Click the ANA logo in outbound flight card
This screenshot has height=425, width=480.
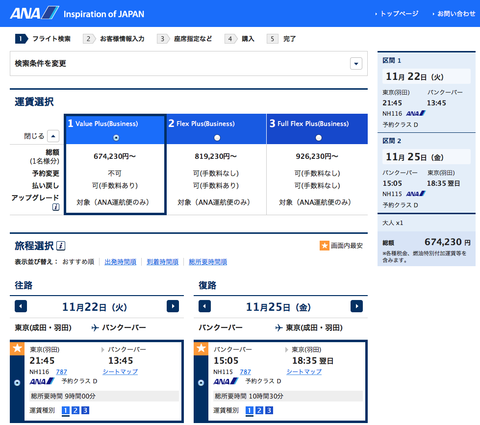click(x=42, y=381)
